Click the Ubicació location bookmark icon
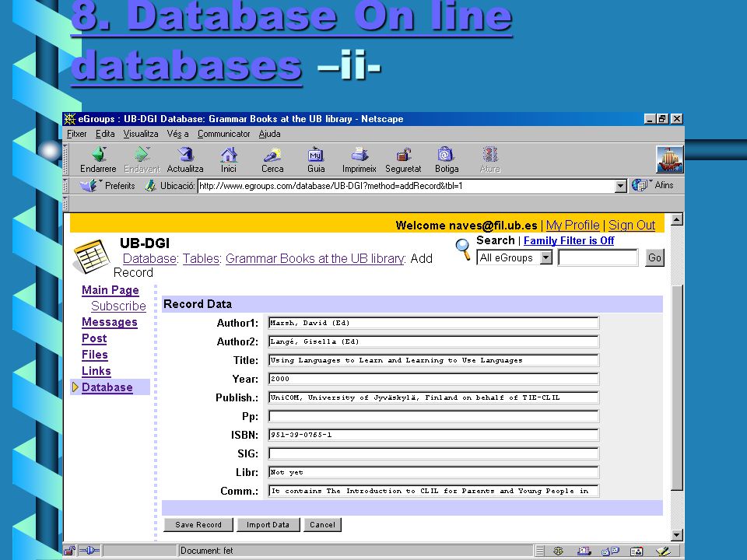This screenshot has width=747, height=560. [x=150, y=186]
